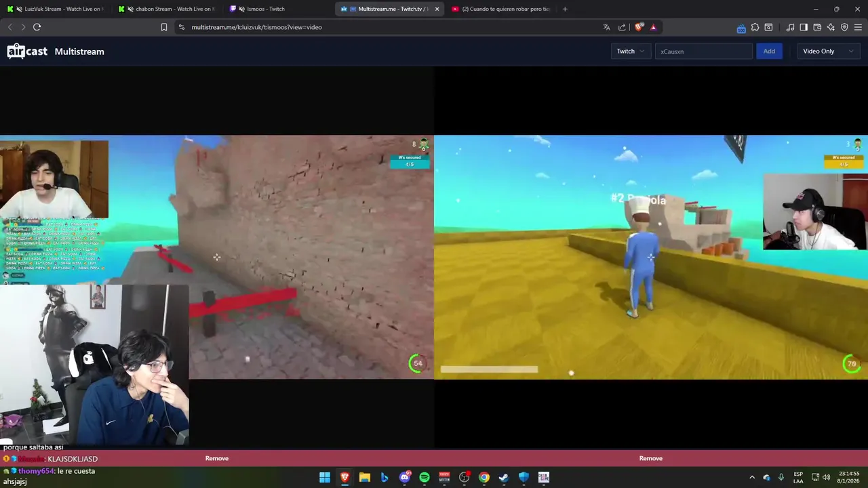Open the volume speaker tray control
Viewport: 868px width, 488px height.
pyautogui.click(x=826, y=477)
